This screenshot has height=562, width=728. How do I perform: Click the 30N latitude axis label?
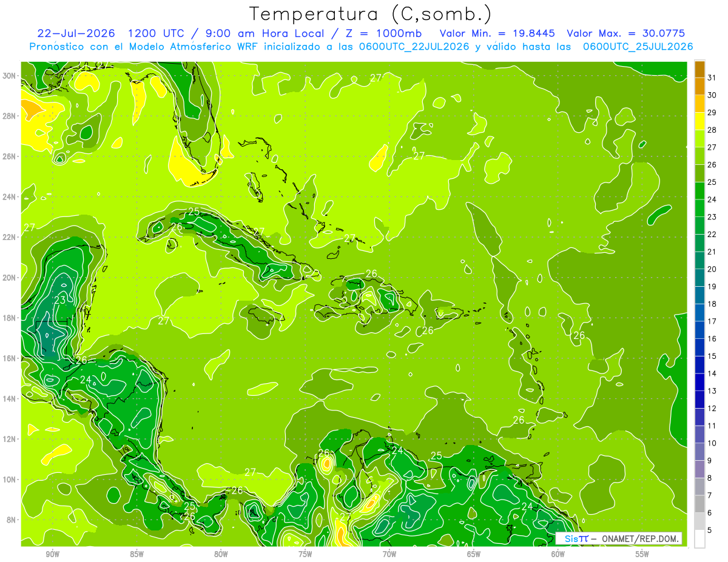click(x=10, y=76)
